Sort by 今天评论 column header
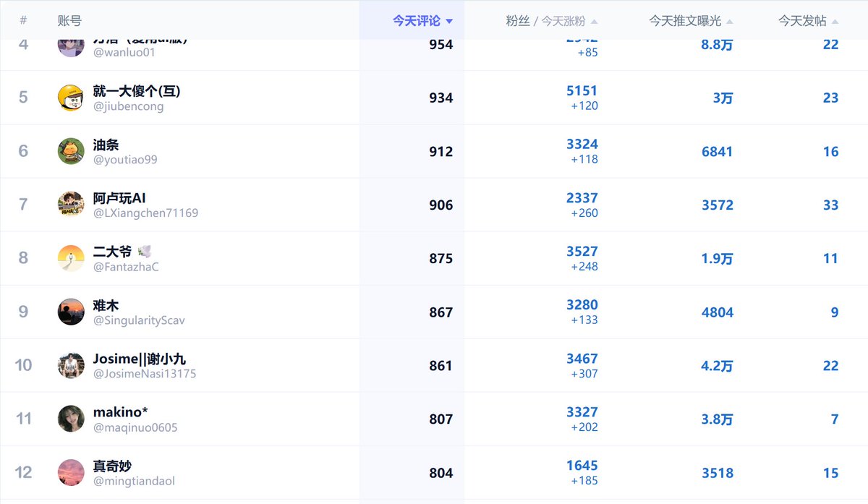This screenshot has width=868, height=504. click(x=423, y=21)
